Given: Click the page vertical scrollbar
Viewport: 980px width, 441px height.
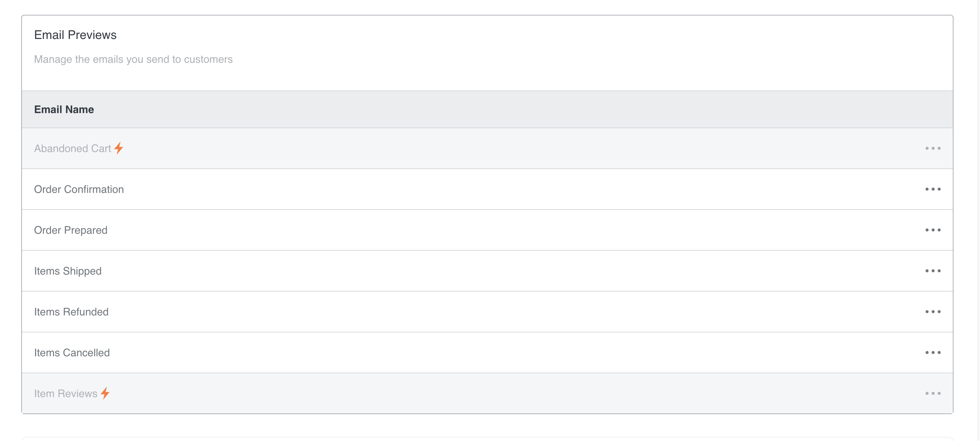Looking at the screenshot, I should 978,221.
